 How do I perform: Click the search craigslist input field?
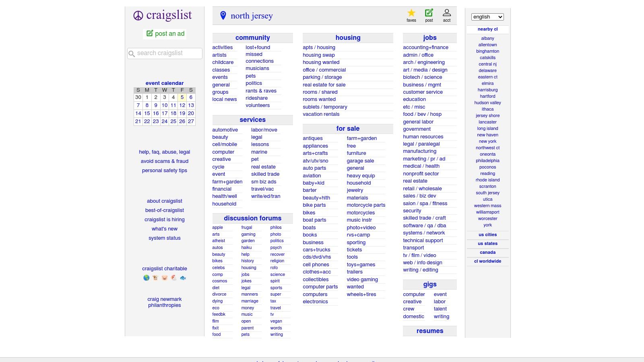(x=164, y=53)
